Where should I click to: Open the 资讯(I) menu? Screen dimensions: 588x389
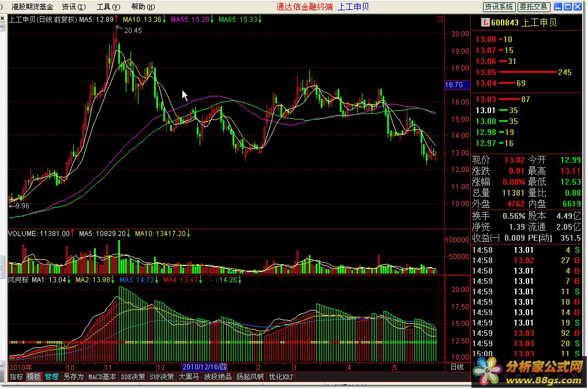tap(73, 7)
